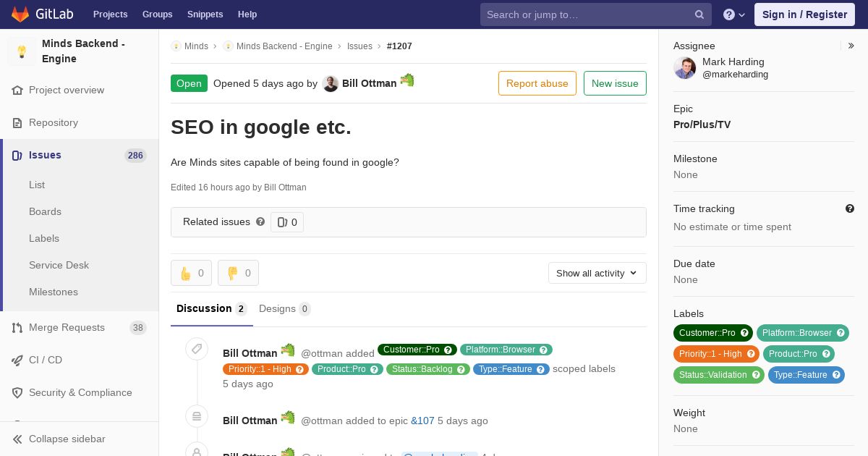
Task: Click the New issue button
Action: click(x=615, y=83)
